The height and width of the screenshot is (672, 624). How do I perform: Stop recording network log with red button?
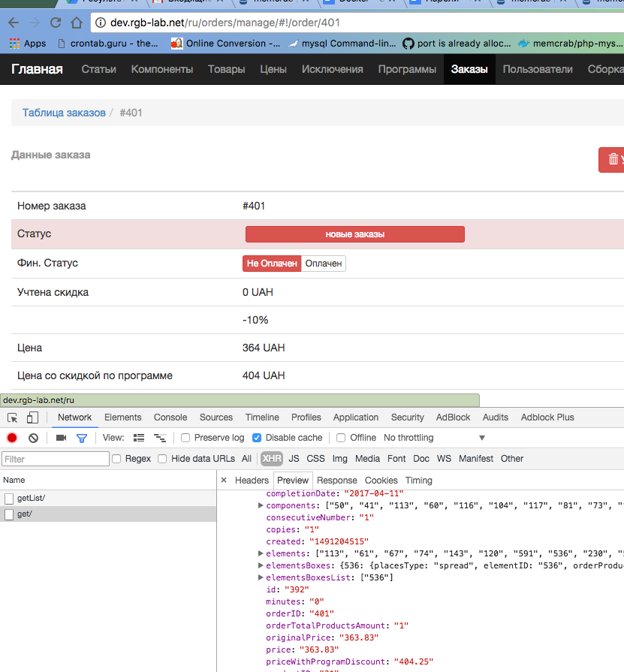click(x=12, y=438)
